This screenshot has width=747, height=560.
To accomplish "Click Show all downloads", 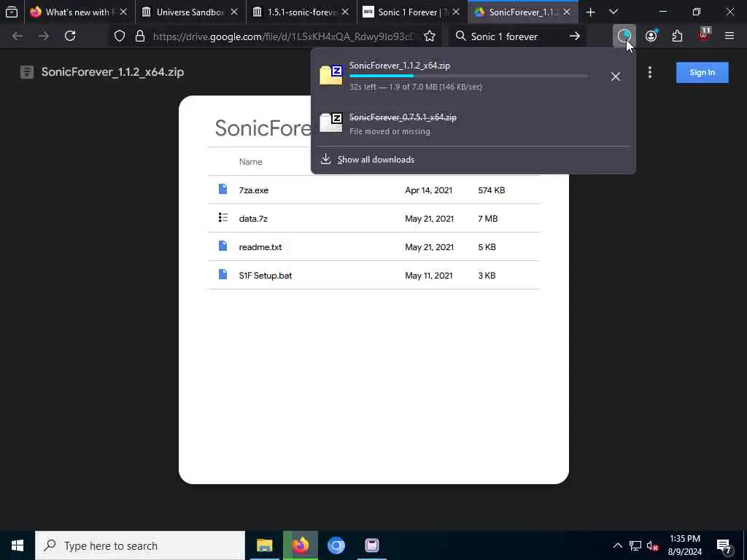I will [376, 160].
